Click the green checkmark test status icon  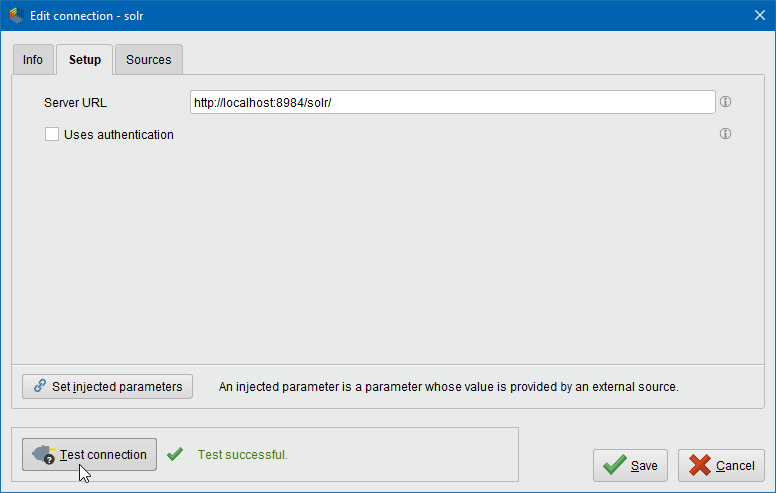175,454
